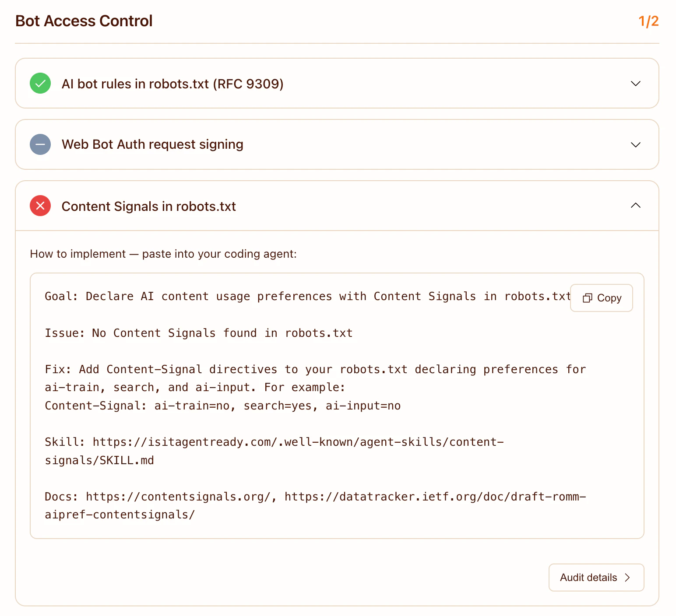Click the 1/2 progress indicator

(x=648, y=21)
